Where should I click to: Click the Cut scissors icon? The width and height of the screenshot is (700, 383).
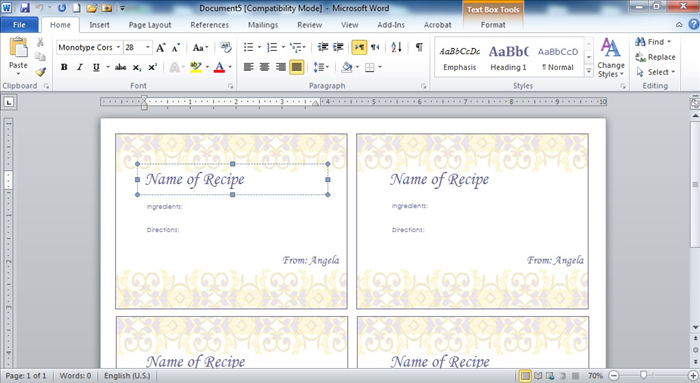[x=40, y=42]
